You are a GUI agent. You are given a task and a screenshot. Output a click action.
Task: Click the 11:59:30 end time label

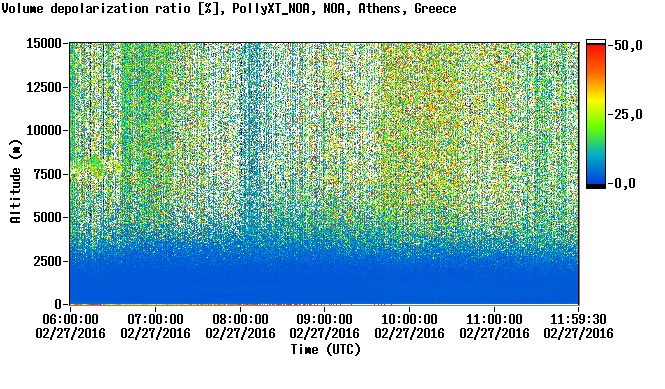578,319
